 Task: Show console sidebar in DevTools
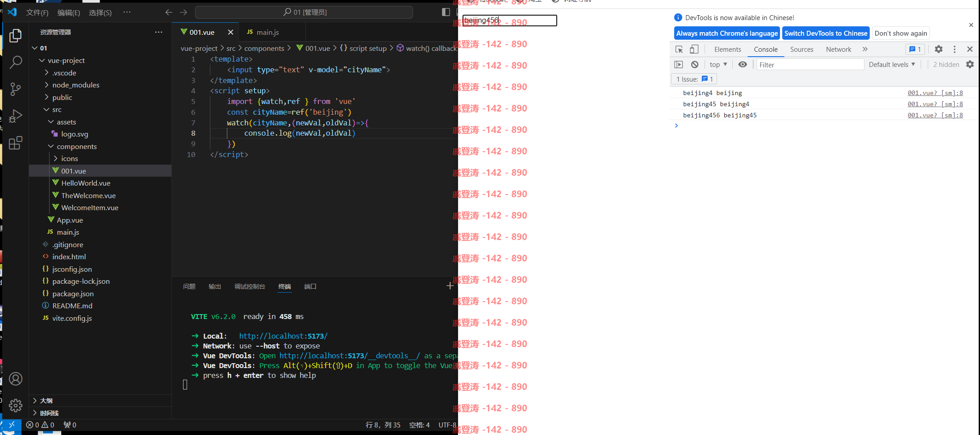679,65
